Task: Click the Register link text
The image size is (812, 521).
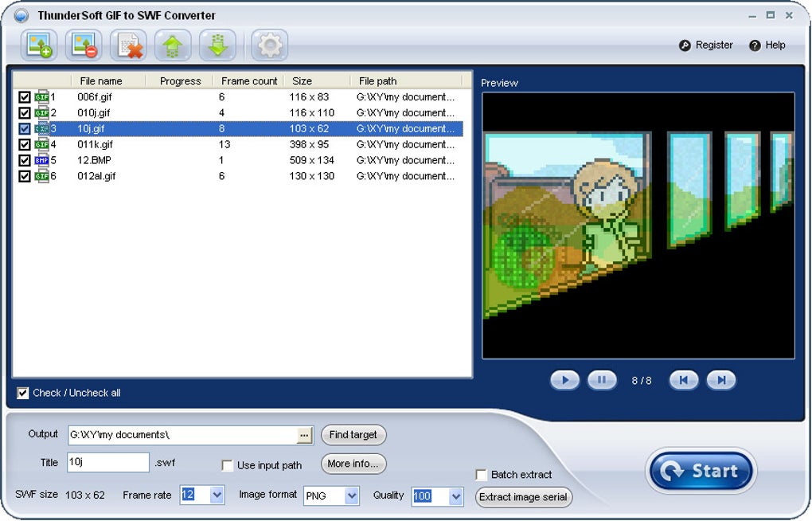Action: pos(714,45)
